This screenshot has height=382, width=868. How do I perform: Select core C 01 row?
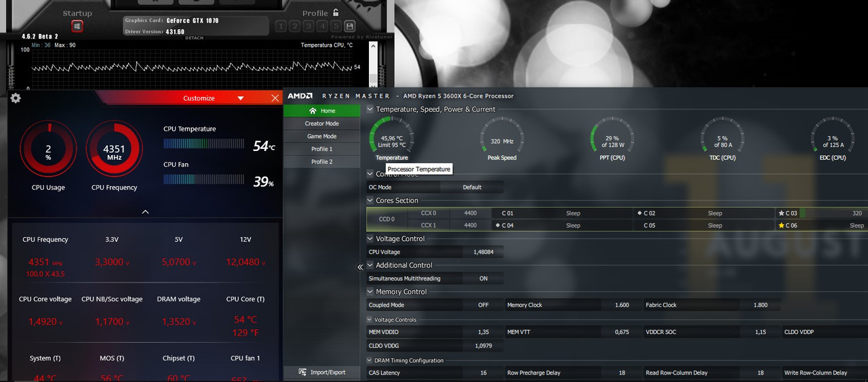coord(563,213)
